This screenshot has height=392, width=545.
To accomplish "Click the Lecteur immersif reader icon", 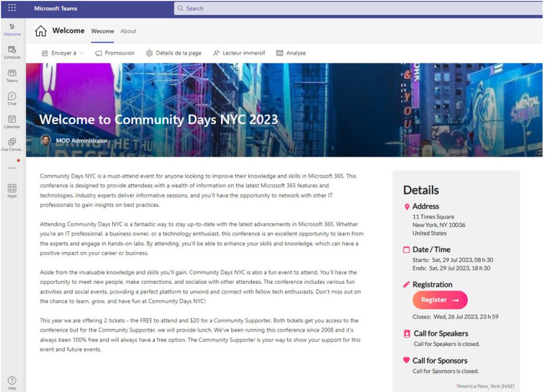I will tap(216, 53).
